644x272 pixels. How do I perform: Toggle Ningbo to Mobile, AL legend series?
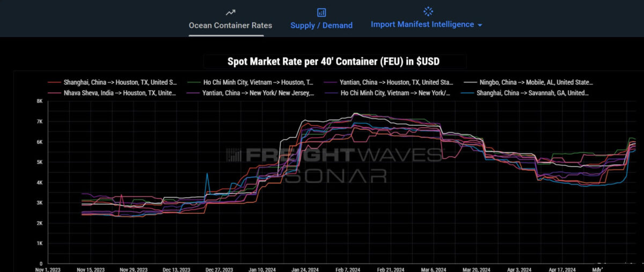click(529, 82)
